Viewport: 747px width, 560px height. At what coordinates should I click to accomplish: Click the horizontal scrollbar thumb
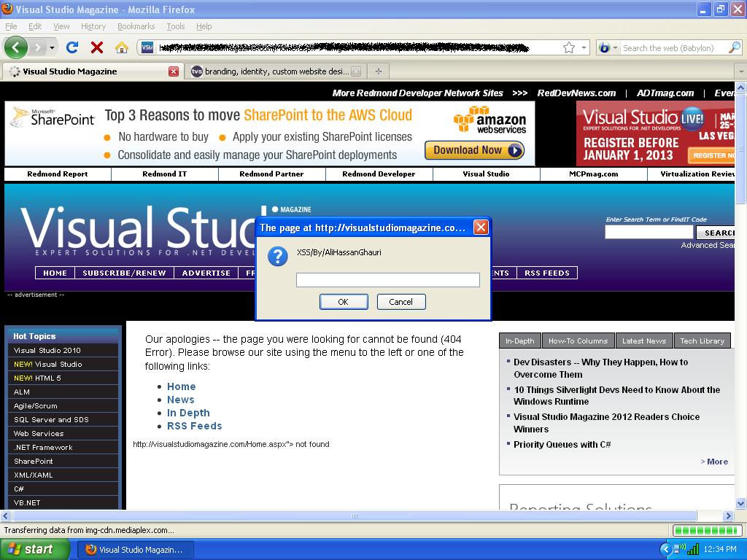pos(355,516)
